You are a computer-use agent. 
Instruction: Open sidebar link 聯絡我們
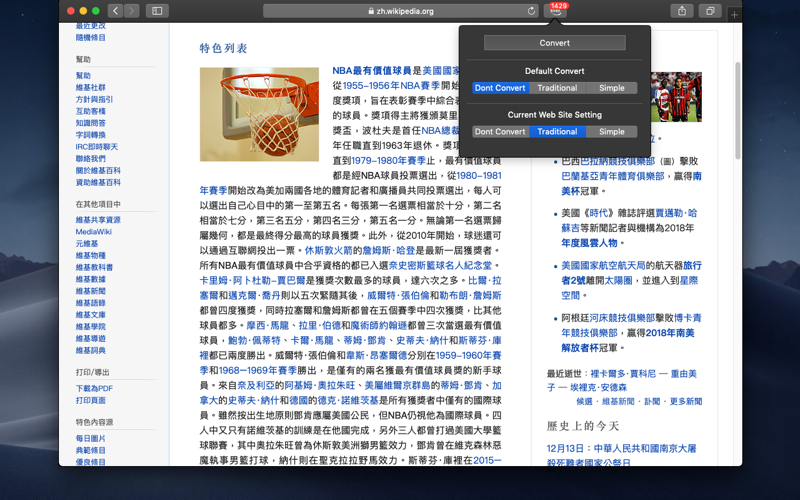click(x=91, y=158)
